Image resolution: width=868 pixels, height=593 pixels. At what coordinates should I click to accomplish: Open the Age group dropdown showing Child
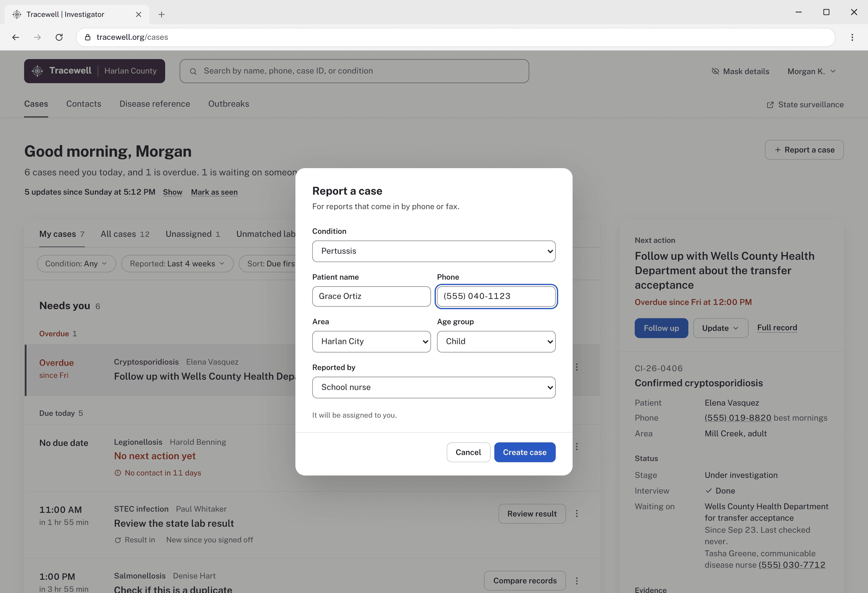pos(496,342)
